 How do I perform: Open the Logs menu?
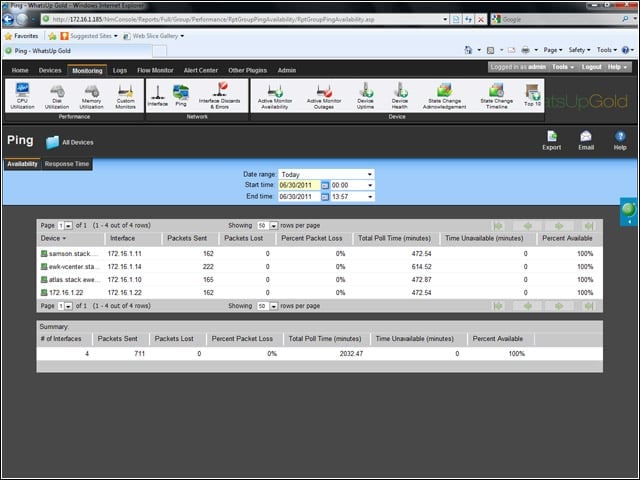120,70
